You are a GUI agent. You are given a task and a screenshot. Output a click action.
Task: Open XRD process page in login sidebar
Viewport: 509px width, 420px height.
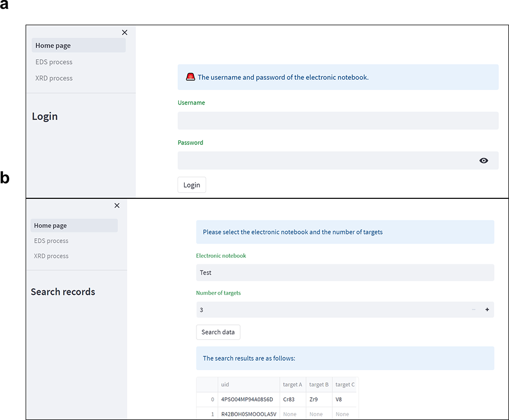(54, 78)
